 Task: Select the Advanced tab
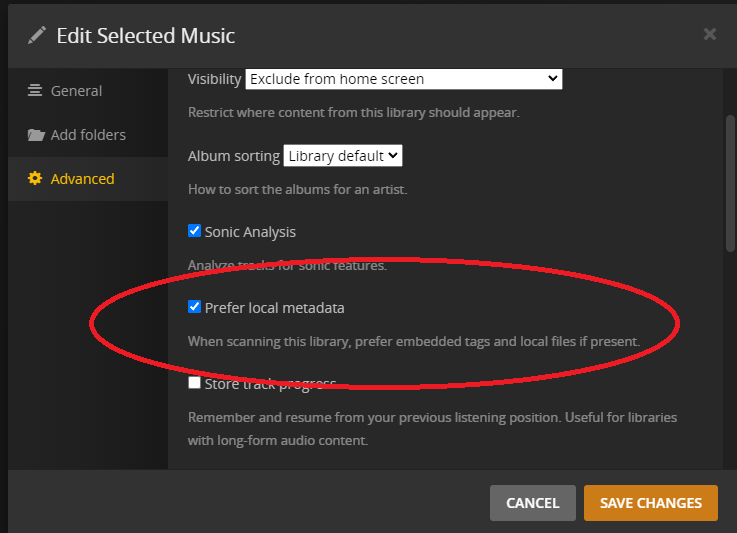(x=82, y=179)
